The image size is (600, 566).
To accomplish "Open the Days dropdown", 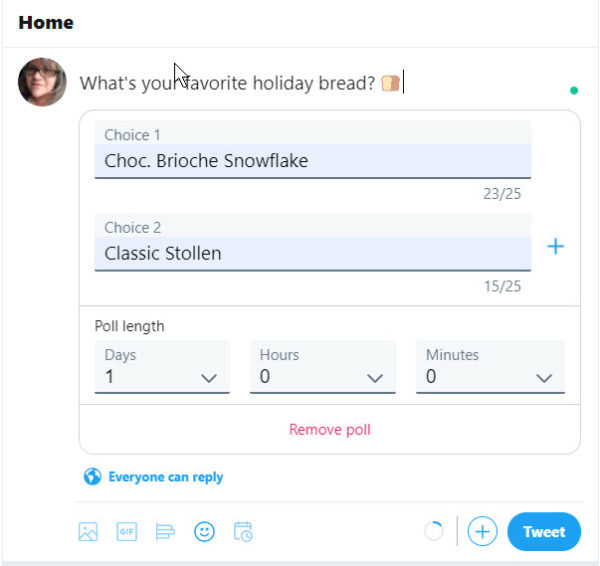I will (162, 367).
